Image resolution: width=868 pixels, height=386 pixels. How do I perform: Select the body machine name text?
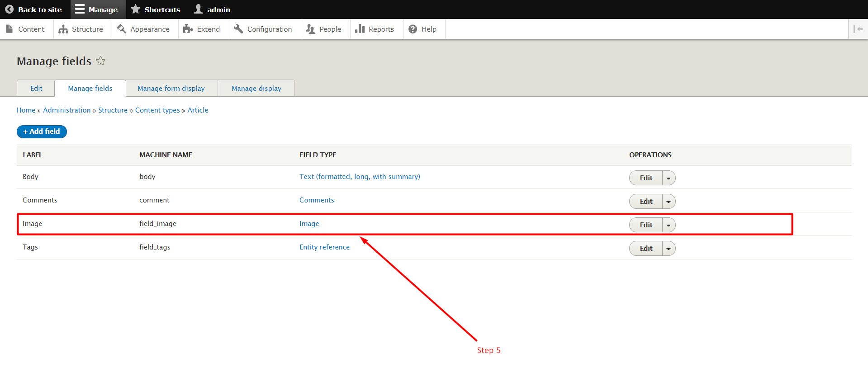pos(147,177)
